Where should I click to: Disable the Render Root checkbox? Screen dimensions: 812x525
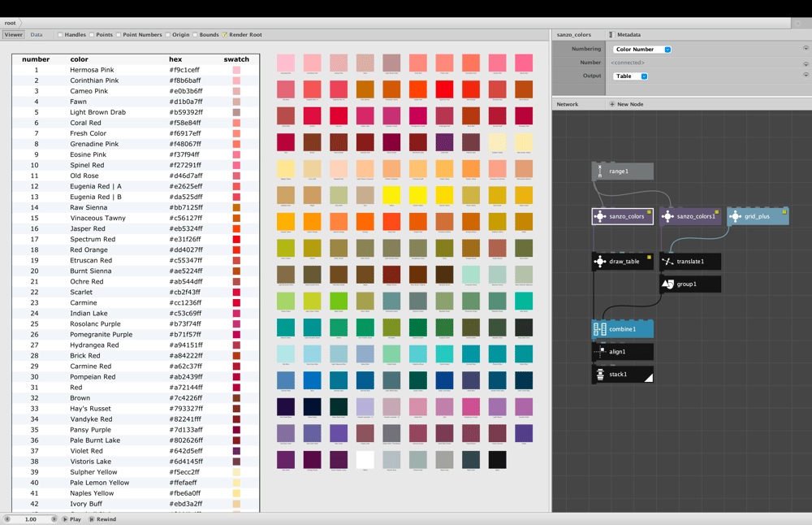tap(225, 35)
